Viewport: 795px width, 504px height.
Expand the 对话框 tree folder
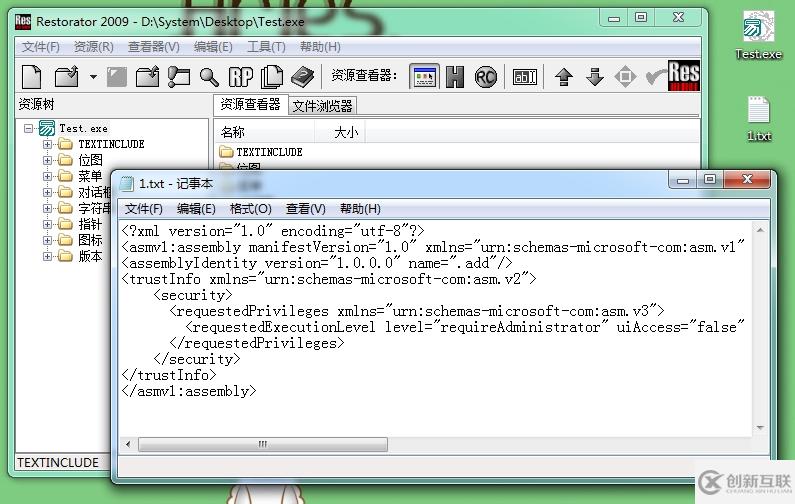point(47,192)
